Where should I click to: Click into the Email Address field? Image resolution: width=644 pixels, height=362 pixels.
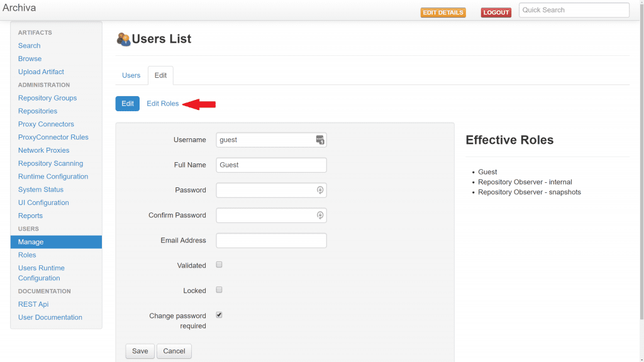[271, 241]
